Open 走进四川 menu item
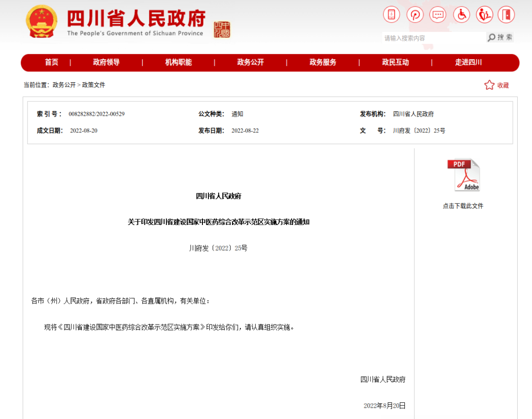The width and height of the screenshot is (532, 419). pyautogui.click(x=468, y=63)
